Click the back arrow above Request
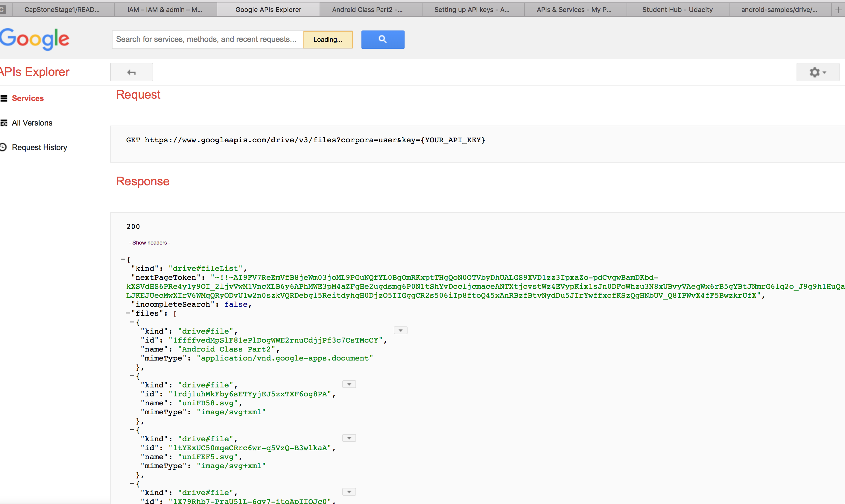 point(132,72)
